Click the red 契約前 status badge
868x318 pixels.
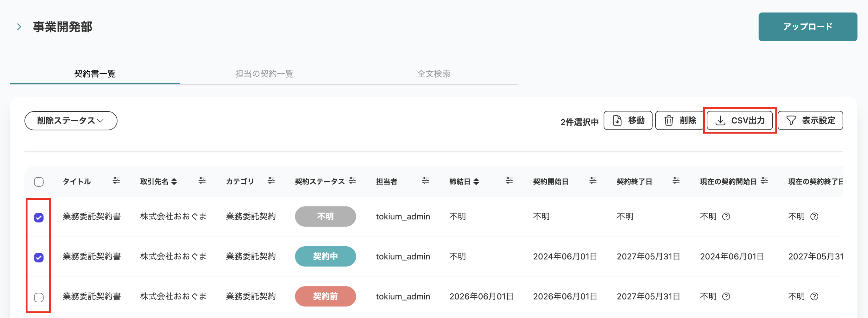click(x=325, y=296)
